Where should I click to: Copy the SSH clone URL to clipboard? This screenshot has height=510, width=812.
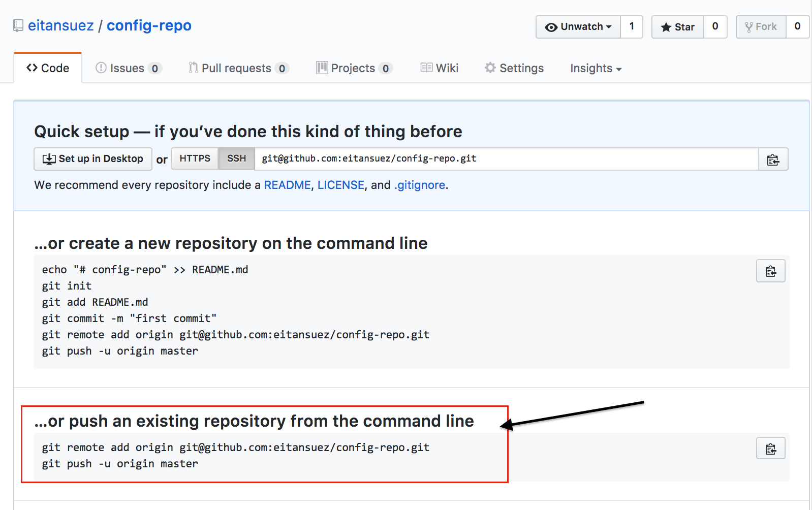pos(773,160)
